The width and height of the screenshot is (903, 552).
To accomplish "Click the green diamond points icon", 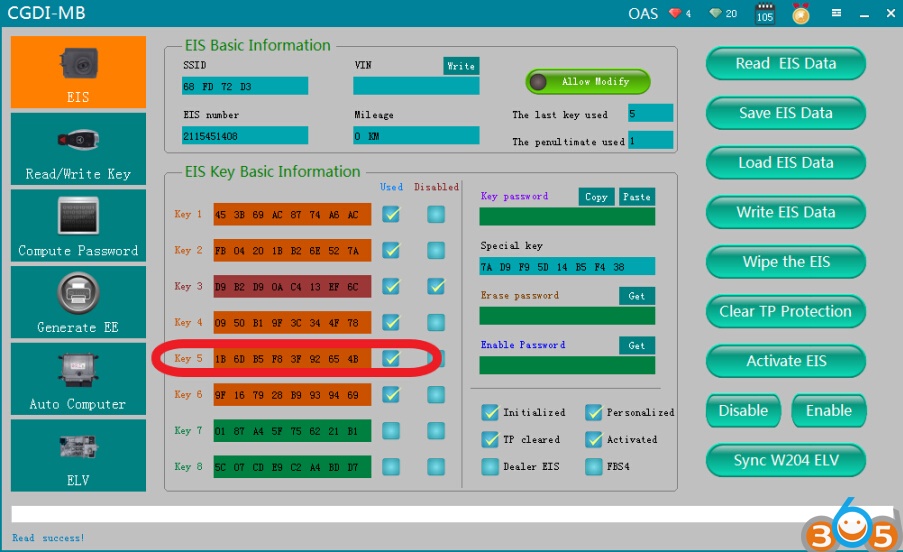I will [716, 13].
